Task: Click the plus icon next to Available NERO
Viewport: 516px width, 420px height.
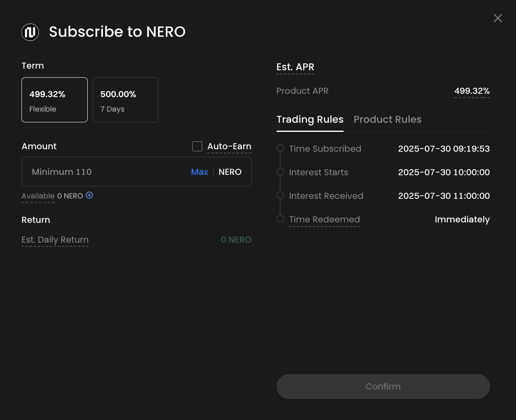Action: (89, 195)
